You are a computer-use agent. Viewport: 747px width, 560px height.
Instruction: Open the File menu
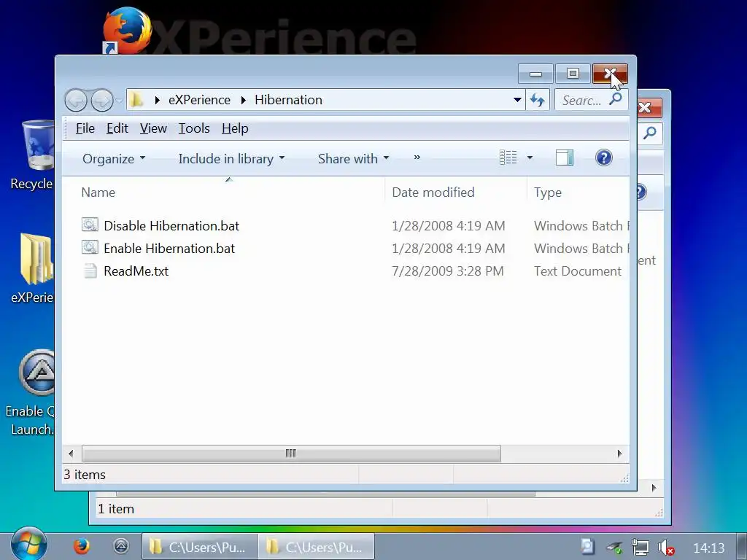[85, 128]
